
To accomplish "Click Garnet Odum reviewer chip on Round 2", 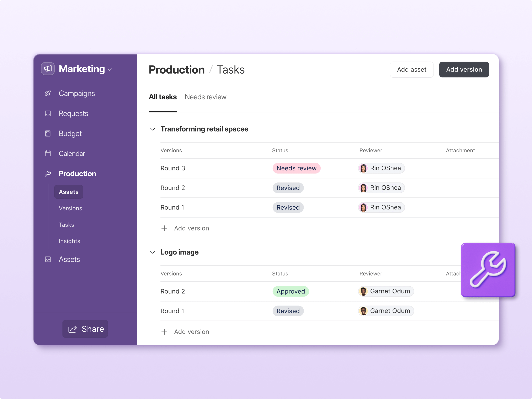I will (386, 291).
